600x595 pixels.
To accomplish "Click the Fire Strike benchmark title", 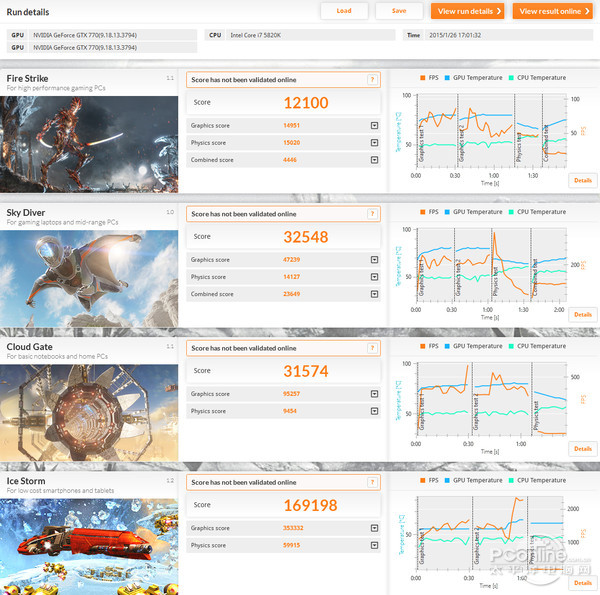I will point(27,78).
